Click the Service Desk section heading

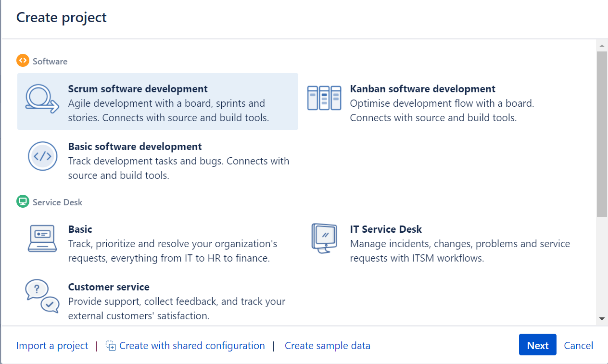[x=58, y=202]
